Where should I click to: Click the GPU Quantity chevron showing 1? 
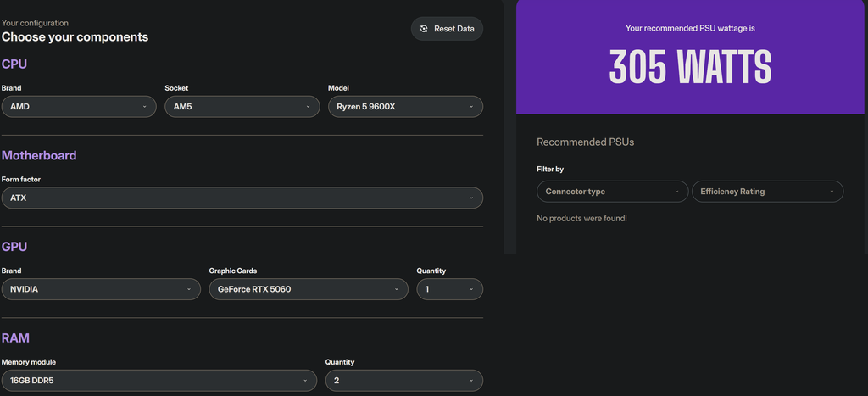coord(471,289)
